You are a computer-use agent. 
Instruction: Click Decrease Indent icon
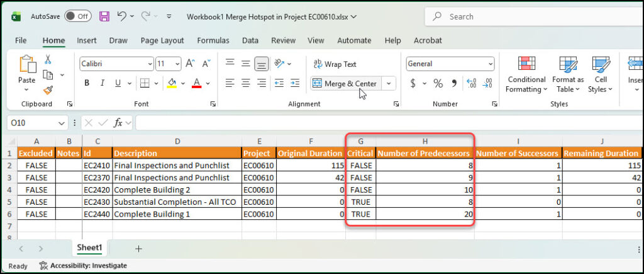279,83
